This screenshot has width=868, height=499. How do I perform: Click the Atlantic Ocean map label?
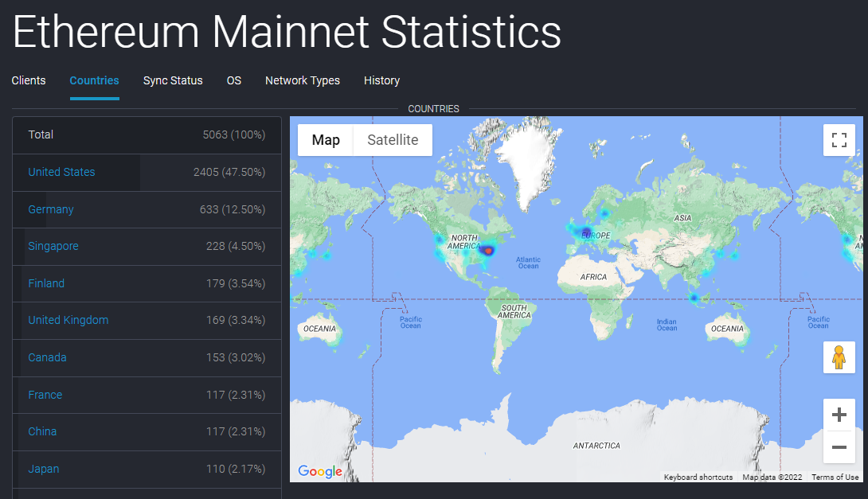[x=528, y=263]
